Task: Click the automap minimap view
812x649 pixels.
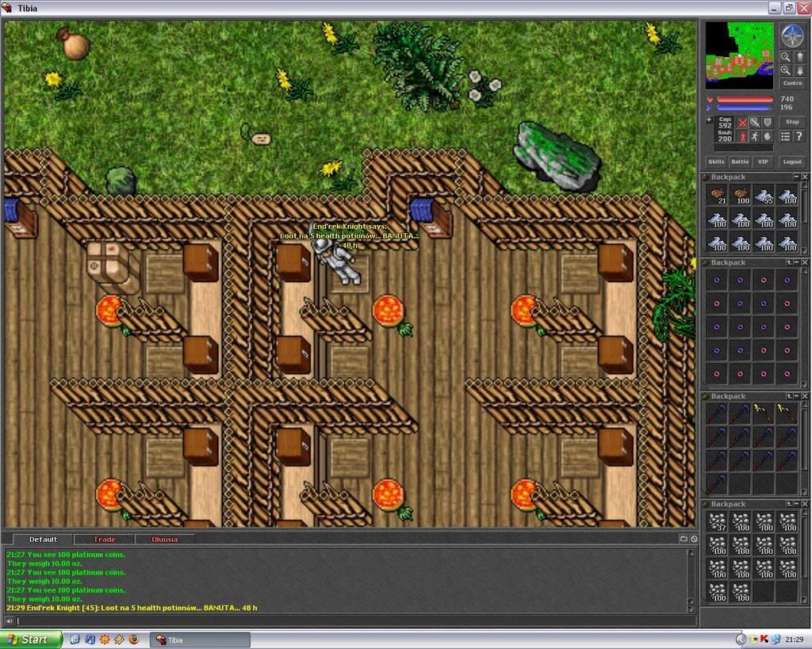Action: coord(740,55)
